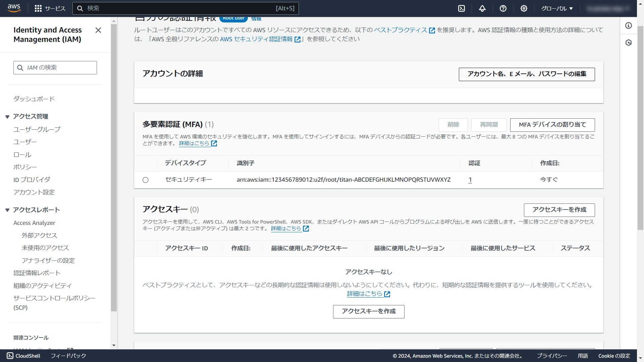
Task: Click the アクセスキーを作成 button in the empty table
Action: (x=368, y=311)
